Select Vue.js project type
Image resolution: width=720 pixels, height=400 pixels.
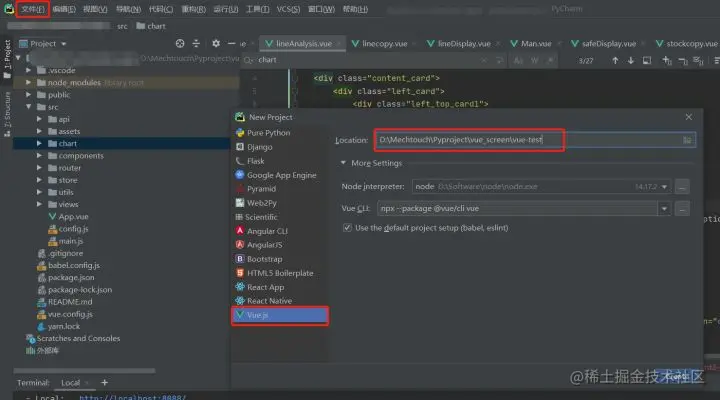coord(280,315)
